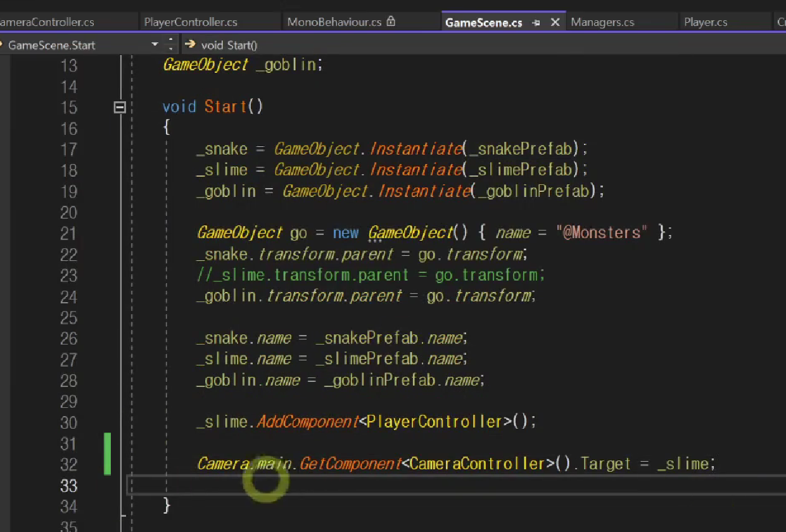Click the new keyword on line 21

pos(346,232)
